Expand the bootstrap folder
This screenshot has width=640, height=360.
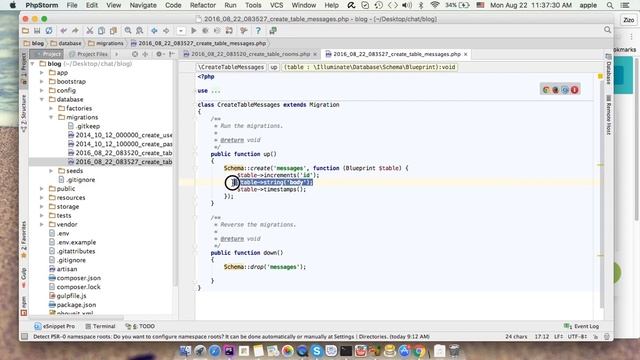pyautogui.click(x=42, y=82)
